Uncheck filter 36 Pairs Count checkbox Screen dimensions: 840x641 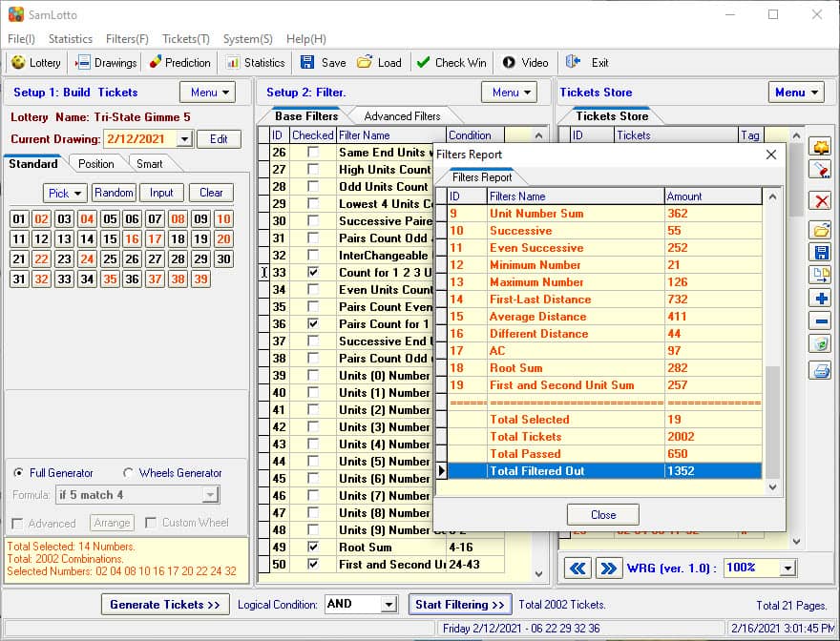point(313,324)
